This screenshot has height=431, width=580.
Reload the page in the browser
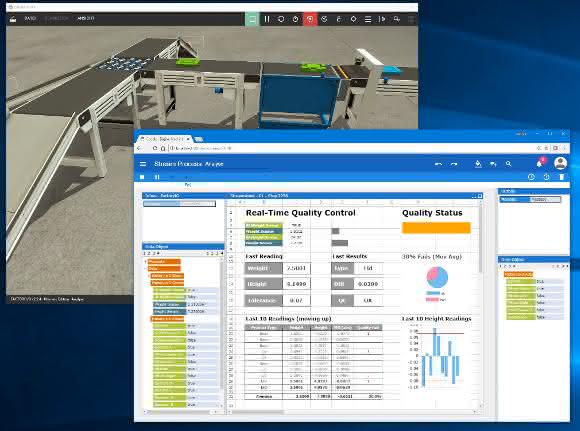pos(155,148)
